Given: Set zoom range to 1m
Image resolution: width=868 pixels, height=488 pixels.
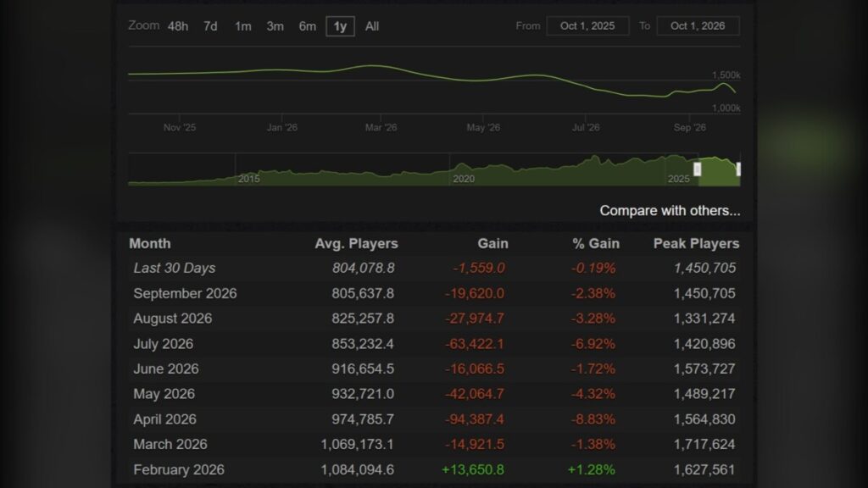Looking at the screenshot, I should point(243,26).
